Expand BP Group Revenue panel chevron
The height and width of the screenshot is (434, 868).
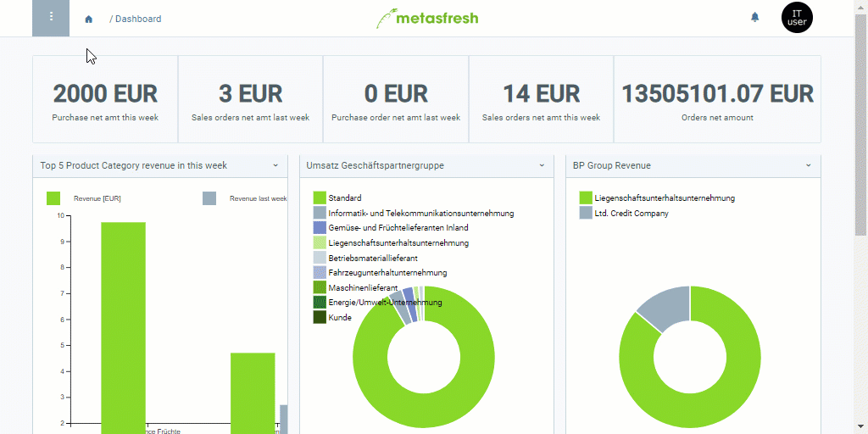(808, 165)
